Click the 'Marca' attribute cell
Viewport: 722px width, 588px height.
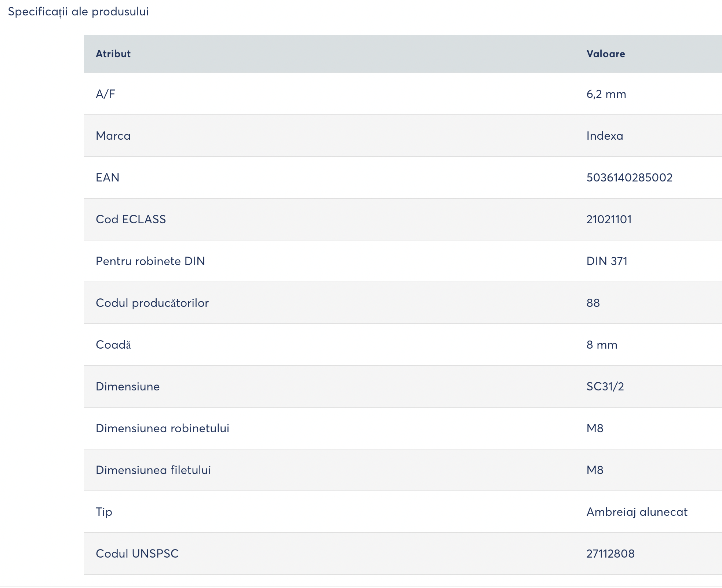(x=113, y=136)
